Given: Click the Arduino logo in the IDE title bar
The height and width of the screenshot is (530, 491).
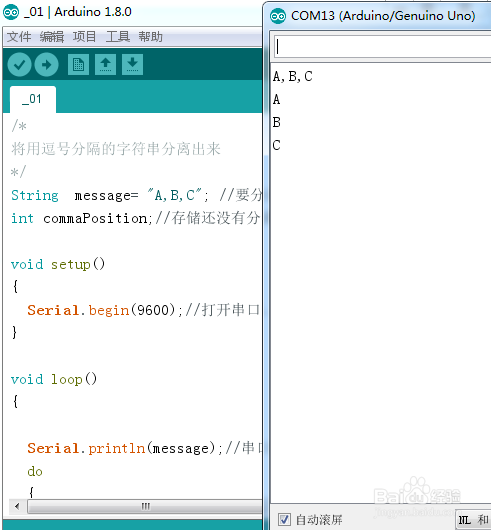Looking at the screenshot, I should (x=11, y=12).
